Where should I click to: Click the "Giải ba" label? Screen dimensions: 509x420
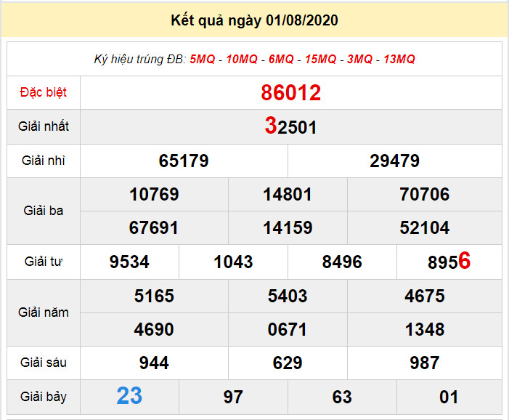[43, 211]
